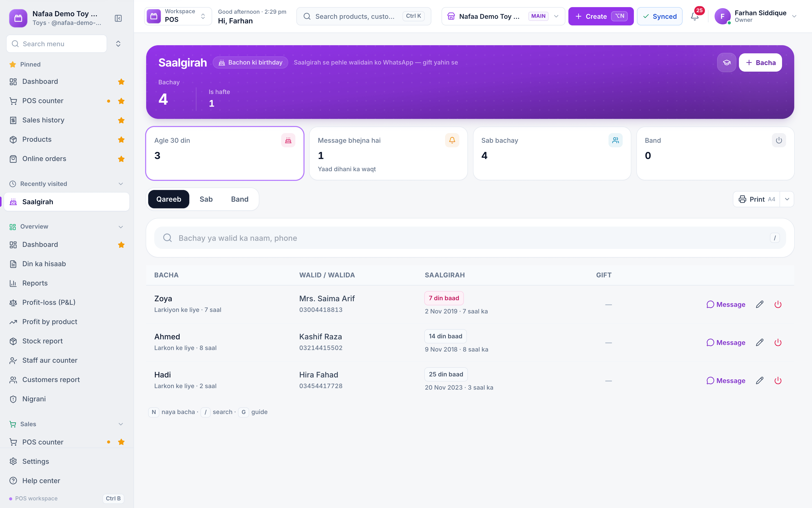Click the Create button

[601, 16]
